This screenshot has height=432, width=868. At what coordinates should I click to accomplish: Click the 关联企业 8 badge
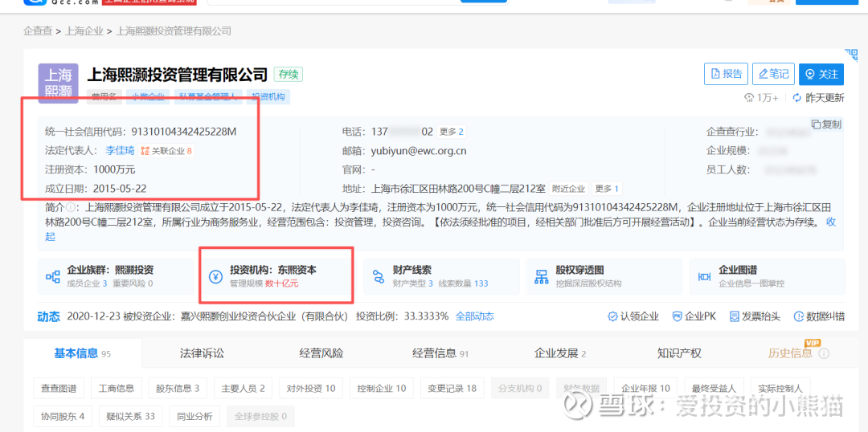(166, 150)
